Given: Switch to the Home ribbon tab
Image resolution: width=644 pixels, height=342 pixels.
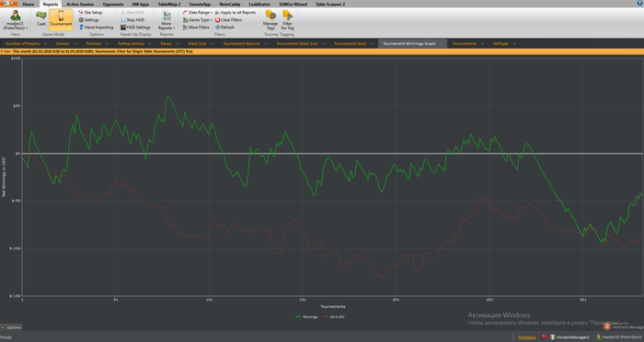Looking at the screenshot, I should 29,4.
